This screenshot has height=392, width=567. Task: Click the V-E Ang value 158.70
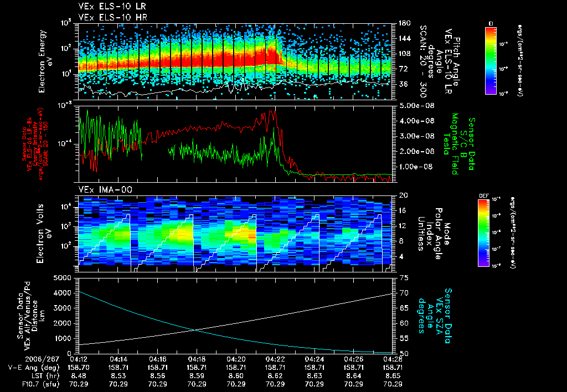point(79,368)
